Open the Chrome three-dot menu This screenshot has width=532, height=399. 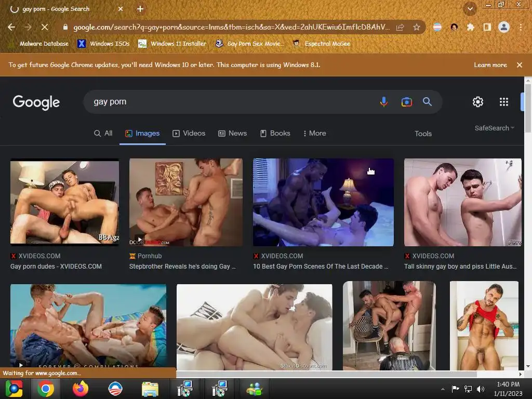click(x=521, y=27)
